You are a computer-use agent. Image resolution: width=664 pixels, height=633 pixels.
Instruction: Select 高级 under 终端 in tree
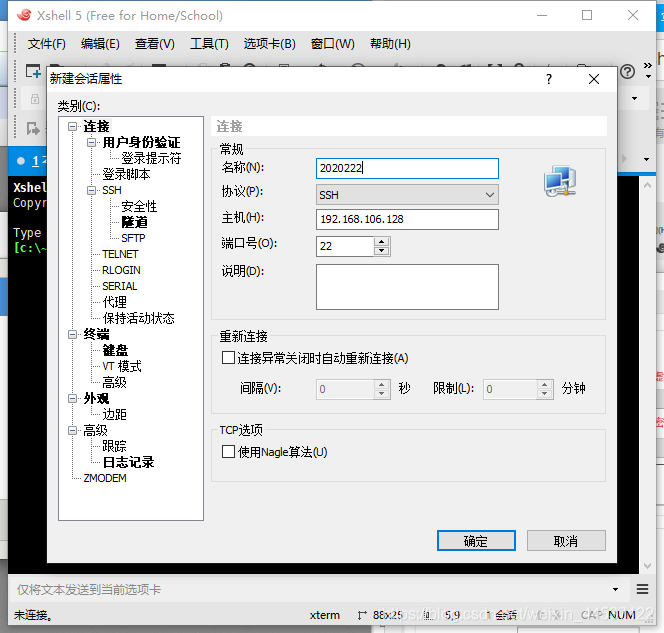click(114, 382)
